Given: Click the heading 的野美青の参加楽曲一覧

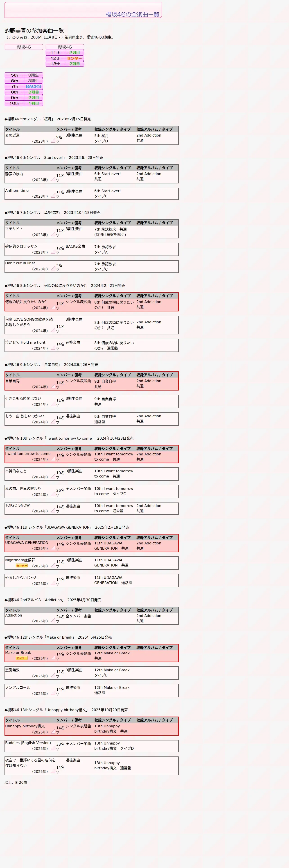Looking at the screenshot, I should click(34, 31).
